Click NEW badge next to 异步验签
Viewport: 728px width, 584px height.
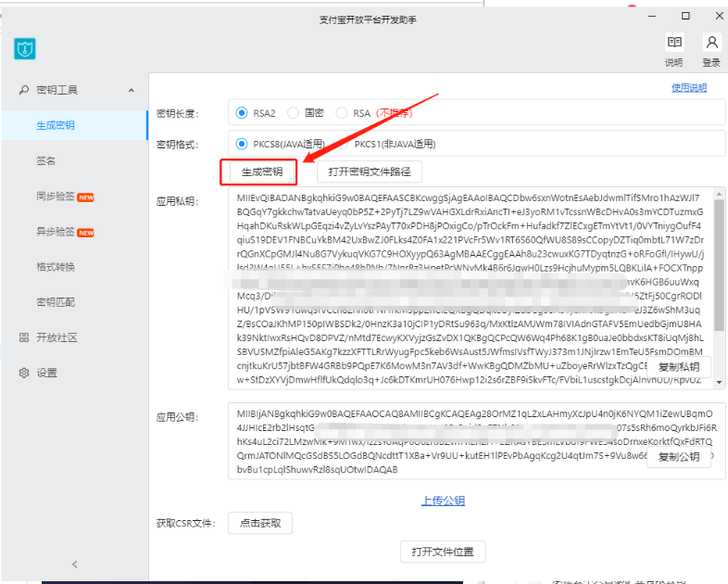pos(86,233)
